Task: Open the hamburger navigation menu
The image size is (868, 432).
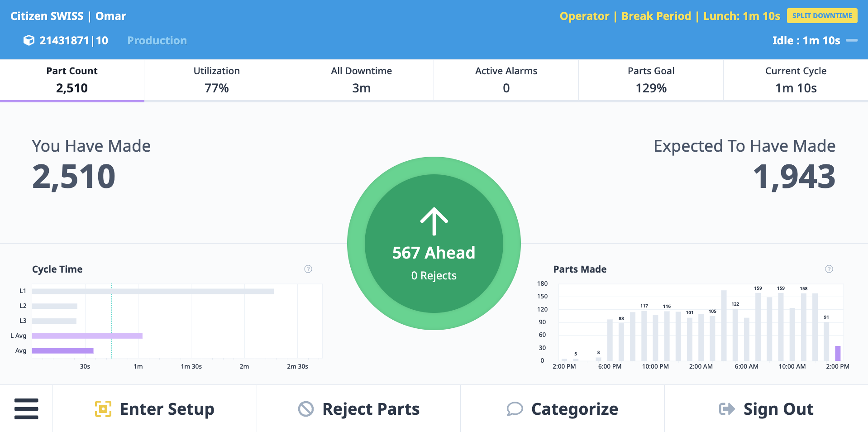Action: 26,408
